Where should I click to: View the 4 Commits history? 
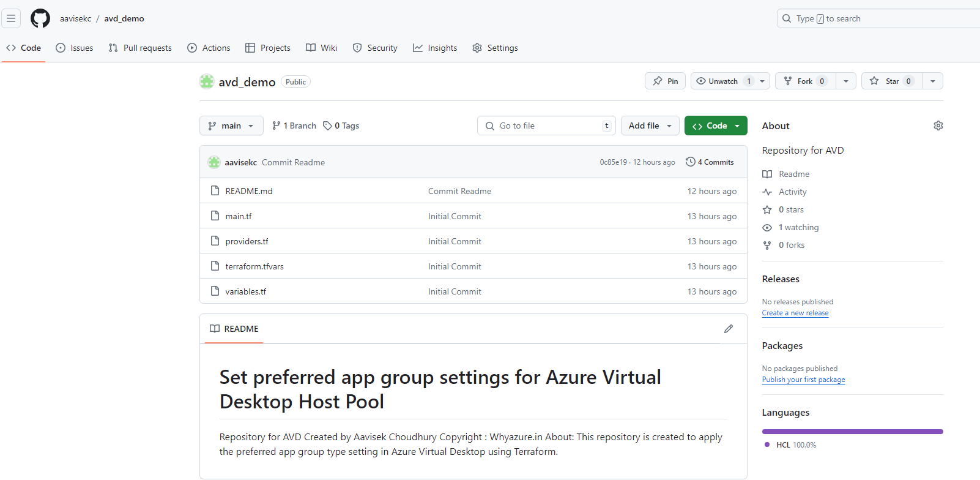click(710, 162)
